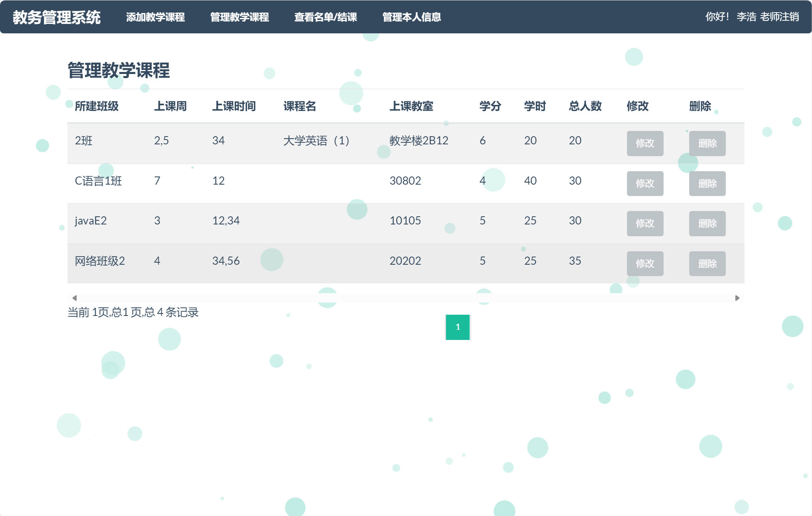The width and height of the screenshot is (812, 516).
Task: 点击表格列标题所建班级
Action: pyautogui.click(x=98, y=107)
